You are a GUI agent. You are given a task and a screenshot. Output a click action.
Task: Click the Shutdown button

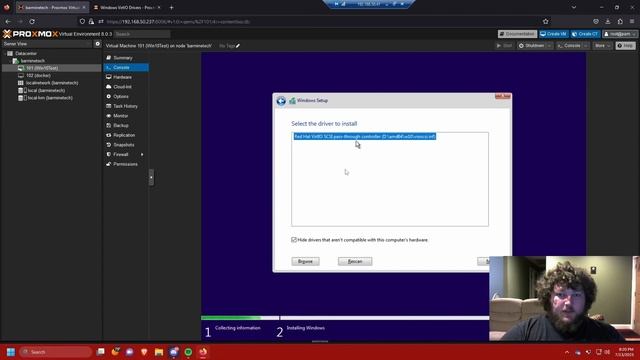point(531,46)
